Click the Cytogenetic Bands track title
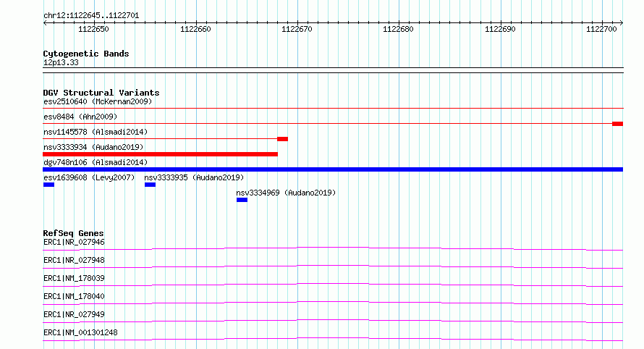The height and width of the screenshot is (349, 644). (x=86, y=54)
